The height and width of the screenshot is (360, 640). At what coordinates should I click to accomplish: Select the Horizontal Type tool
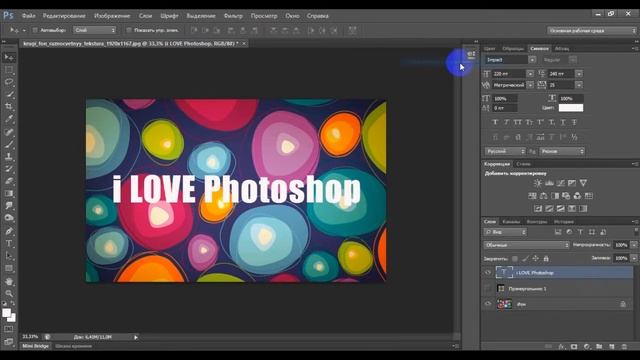[9, 244]
